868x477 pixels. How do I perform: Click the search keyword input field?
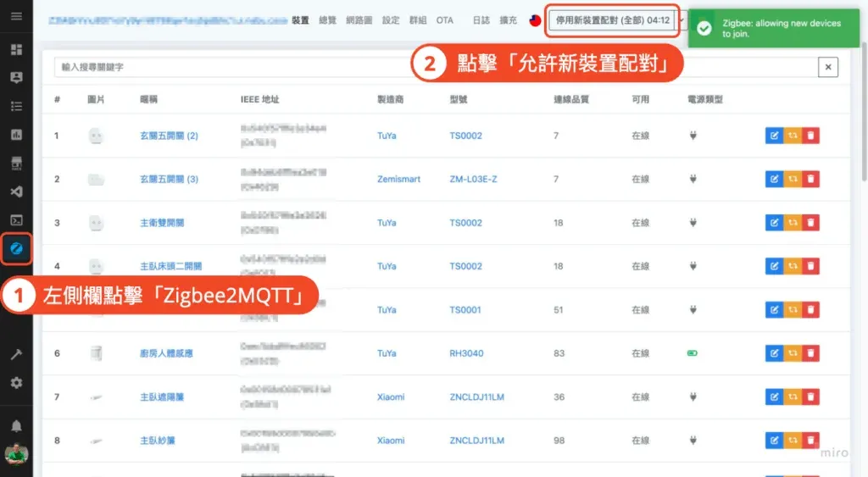(432, 67)
